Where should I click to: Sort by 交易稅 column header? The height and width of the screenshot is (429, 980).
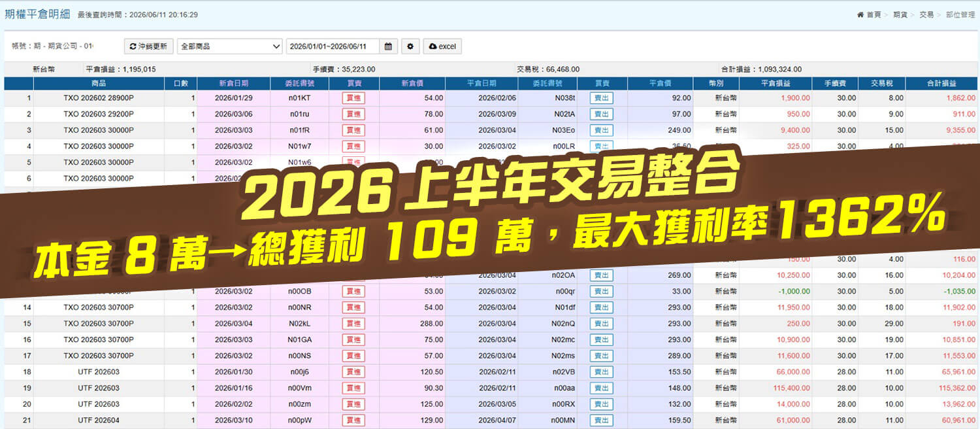(x=882, y=84)
